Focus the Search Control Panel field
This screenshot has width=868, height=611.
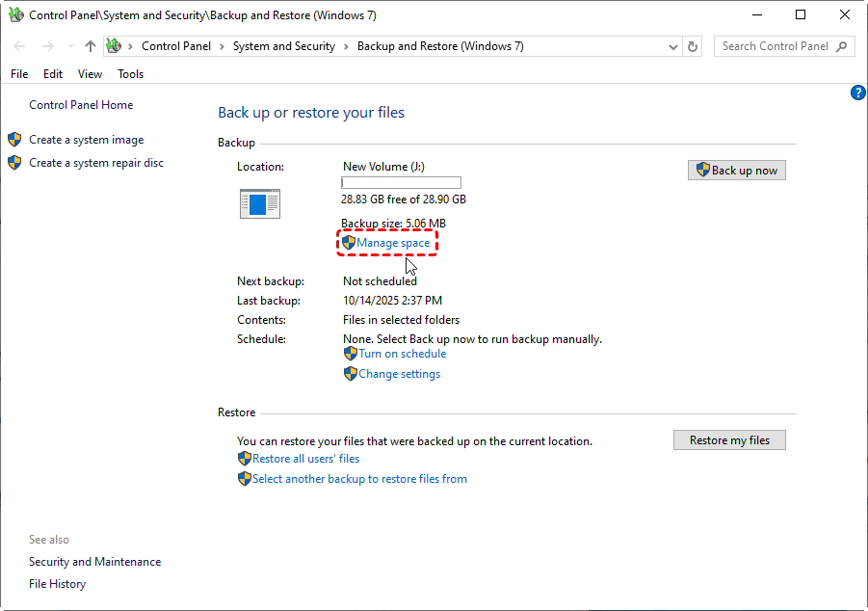tap(775, 46)
